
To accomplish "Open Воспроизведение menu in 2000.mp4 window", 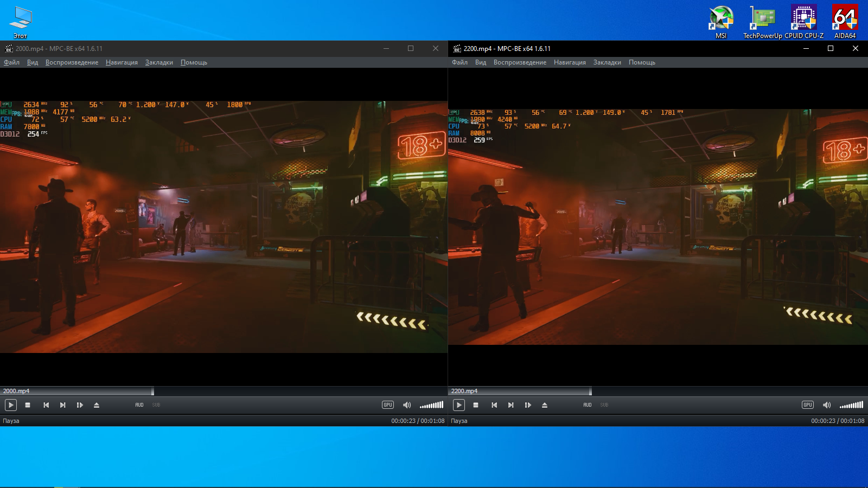I will 72,62.
